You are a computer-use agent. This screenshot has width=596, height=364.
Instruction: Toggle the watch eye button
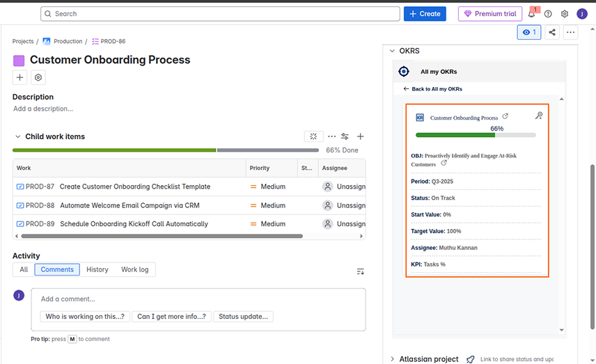pos(528,32)
